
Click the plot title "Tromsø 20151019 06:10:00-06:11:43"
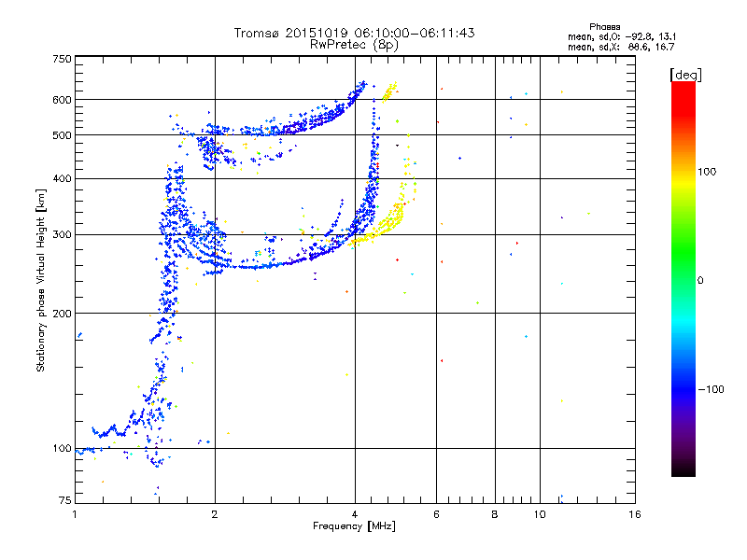coord(354,33)
